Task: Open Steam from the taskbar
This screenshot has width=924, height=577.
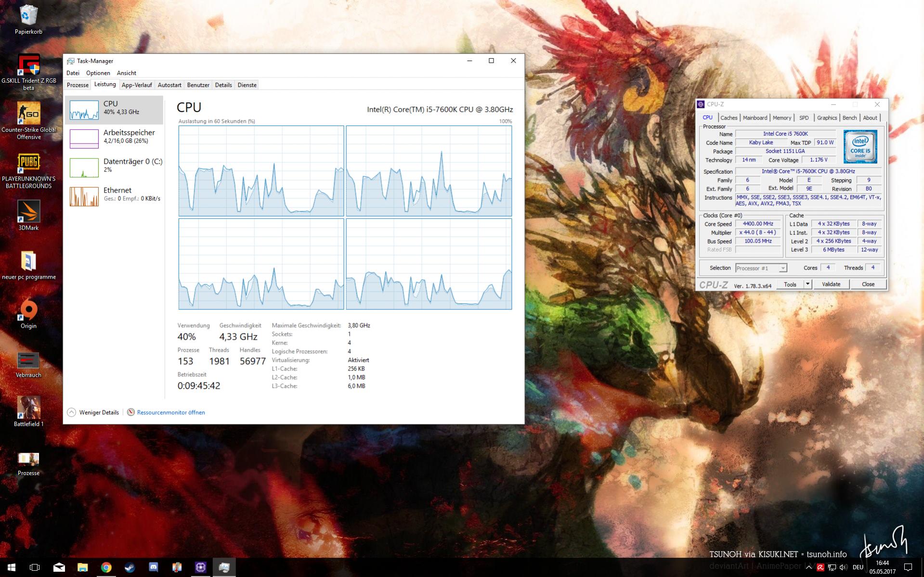Action: pyautogui.click(x=130, y=567)
